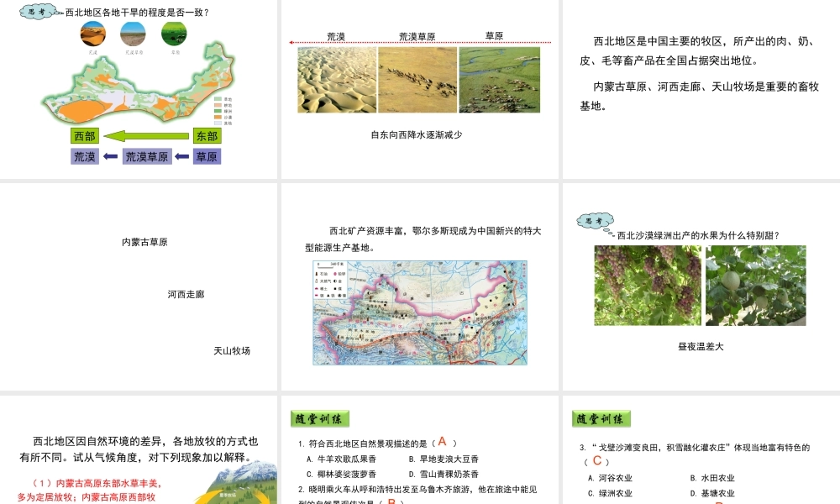This screenshot has height=504, width=840.
Task: Choose option D. 基塘农业
Action: (x=712, y=493)
